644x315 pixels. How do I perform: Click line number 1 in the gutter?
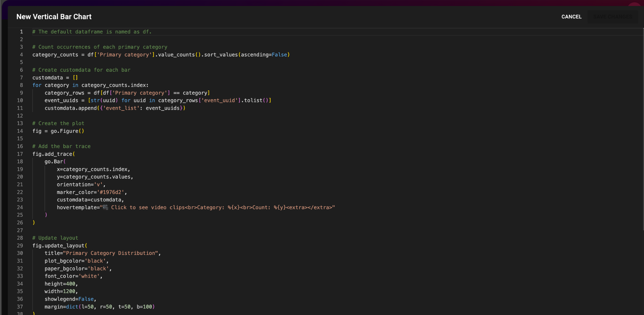21,32
